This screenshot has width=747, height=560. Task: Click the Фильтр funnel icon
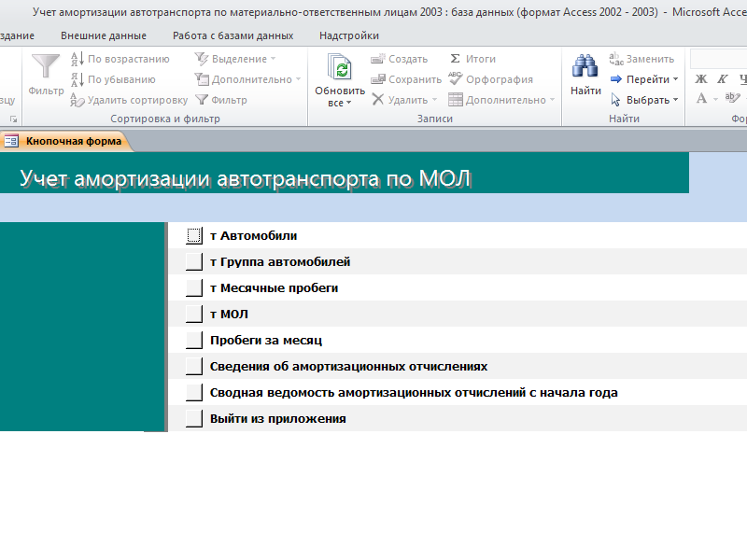pos(46,68)
